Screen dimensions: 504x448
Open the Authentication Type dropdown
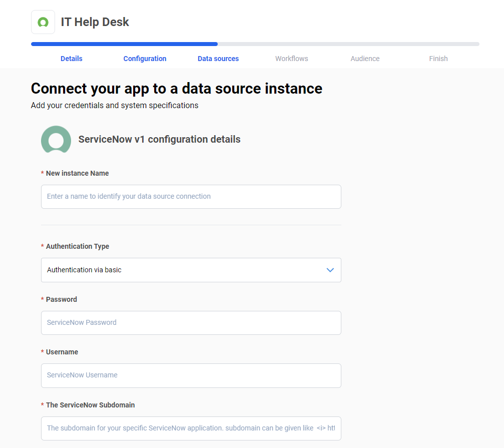pyautogui.click(x=191, y=270)
